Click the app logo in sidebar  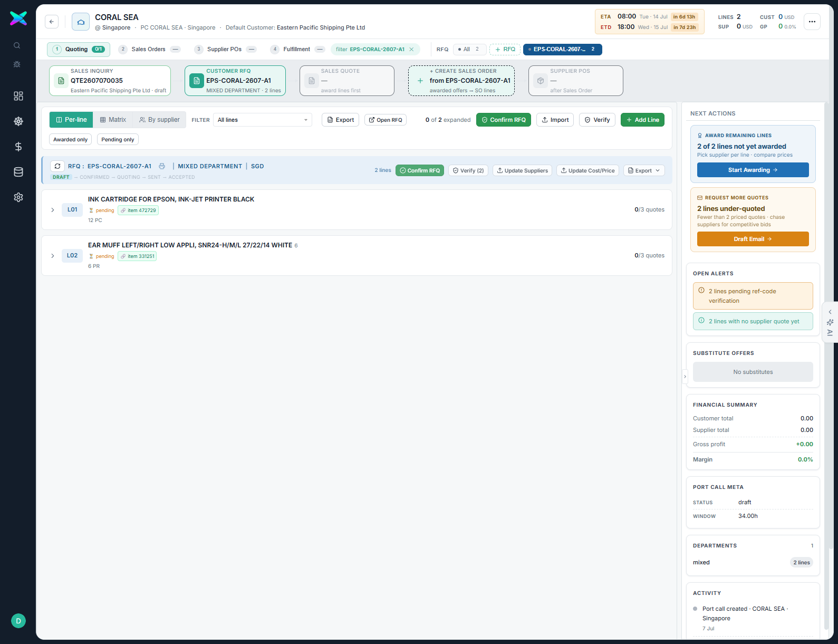pos(18,18)
